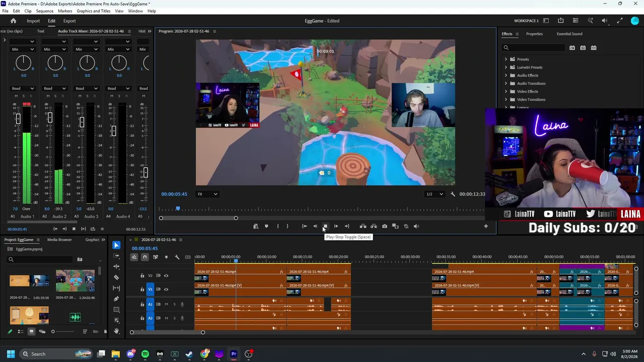
Task: Click the timeline settings wrench icon
Action: (177, 257)
